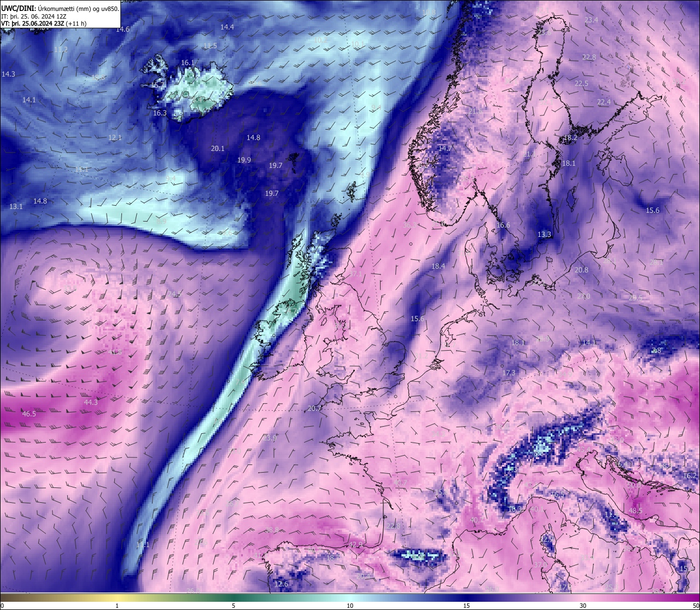Viewport: 700px width, 610px height.
Task: Click the 48.5 value label
Action: tap(635, 511)
